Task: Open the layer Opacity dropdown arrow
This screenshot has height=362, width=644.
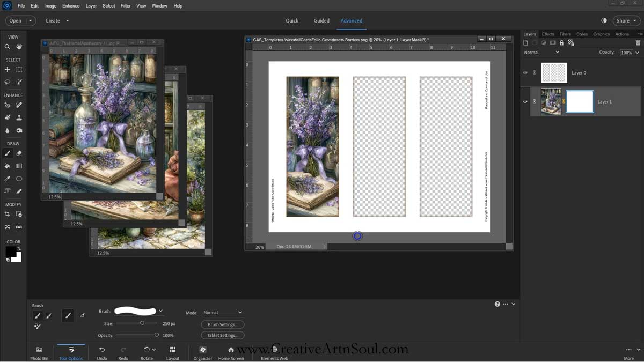Action: click(x=637, y=53)
